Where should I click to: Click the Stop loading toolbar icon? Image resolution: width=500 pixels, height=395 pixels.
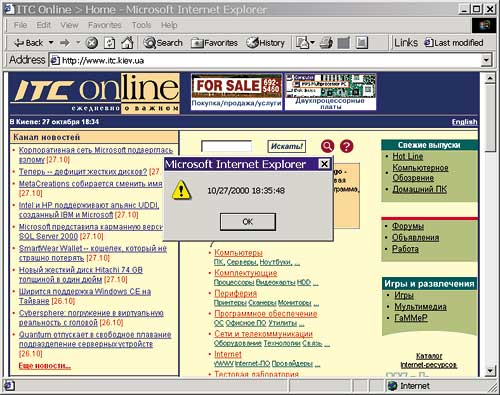pyautogui.click(x=91, y=43)
